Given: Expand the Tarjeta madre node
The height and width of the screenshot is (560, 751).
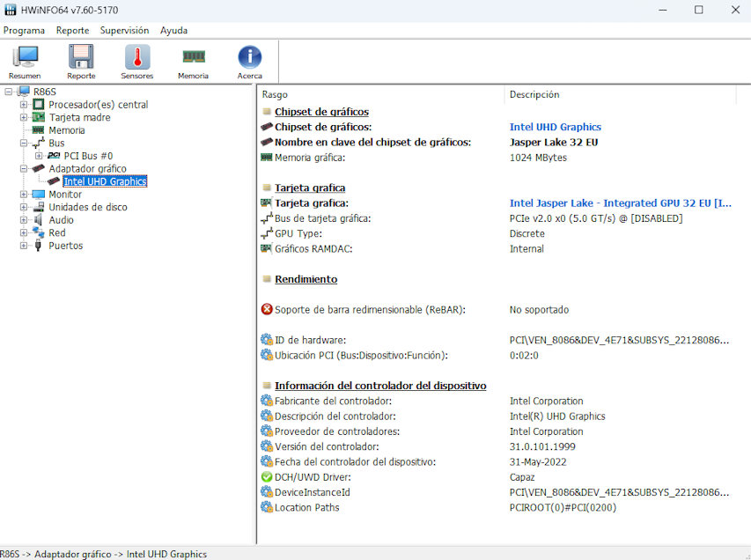Looking at the screenshot, I should pos(24,117).
